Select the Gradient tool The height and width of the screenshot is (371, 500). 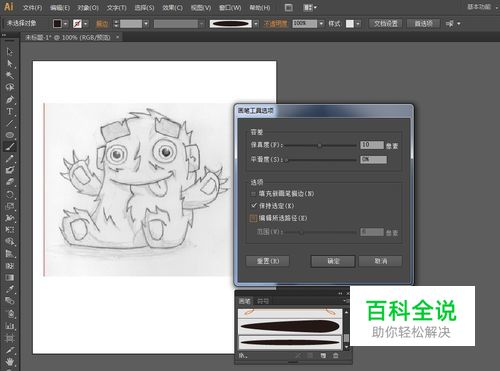click(x=10, y=278)
